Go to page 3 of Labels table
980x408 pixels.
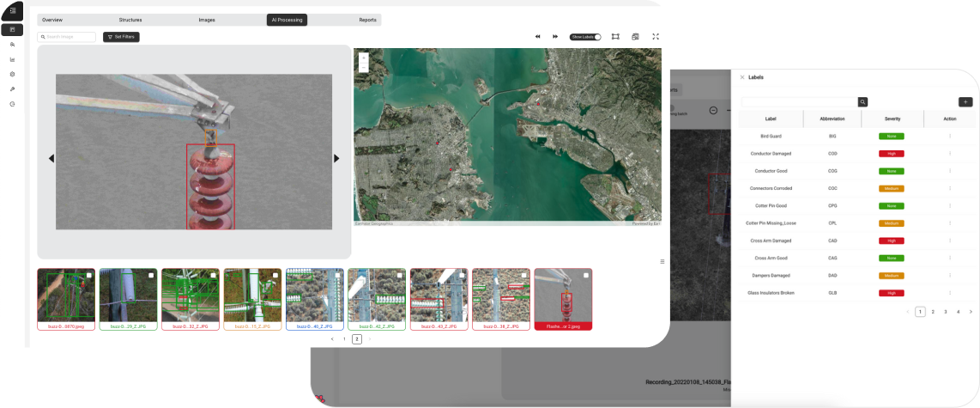click(946, 312)
